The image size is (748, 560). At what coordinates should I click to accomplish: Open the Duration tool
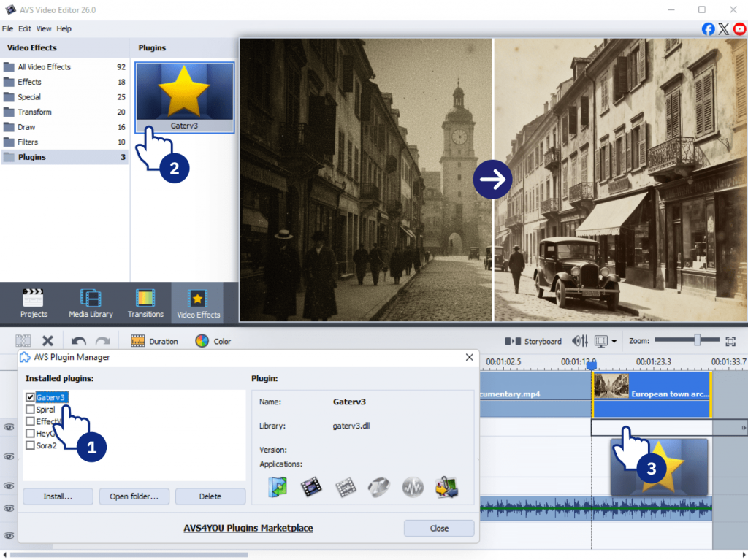point(154,341)
